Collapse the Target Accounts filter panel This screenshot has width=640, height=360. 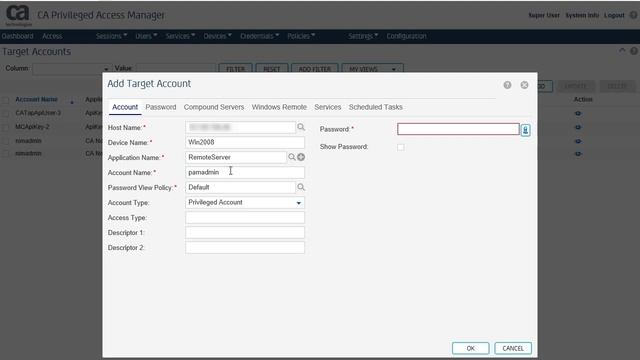click(622, 51)
